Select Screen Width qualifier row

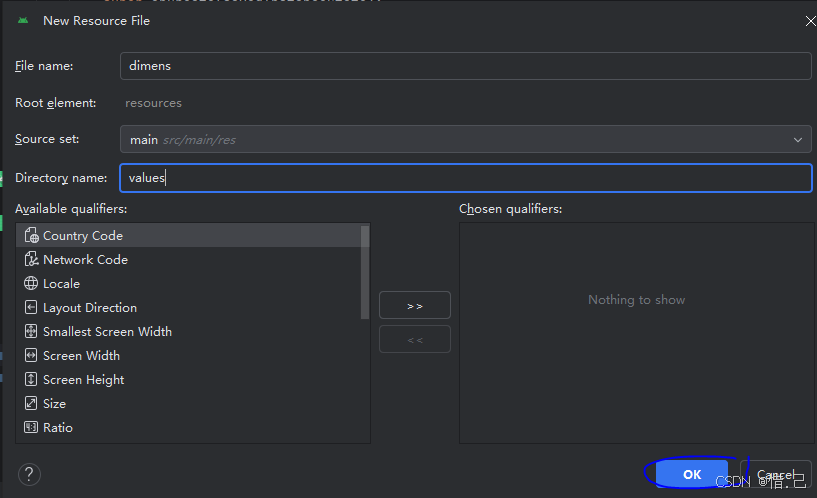pyautogui.click(x=189, y=355)
